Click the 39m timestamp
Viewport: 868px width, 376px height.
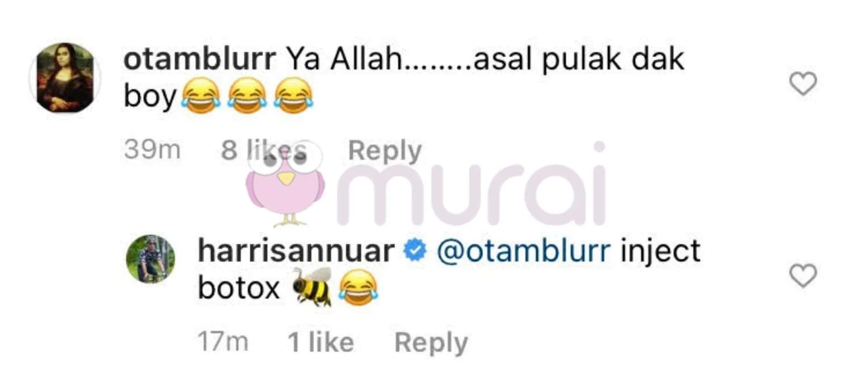point(152,150)
